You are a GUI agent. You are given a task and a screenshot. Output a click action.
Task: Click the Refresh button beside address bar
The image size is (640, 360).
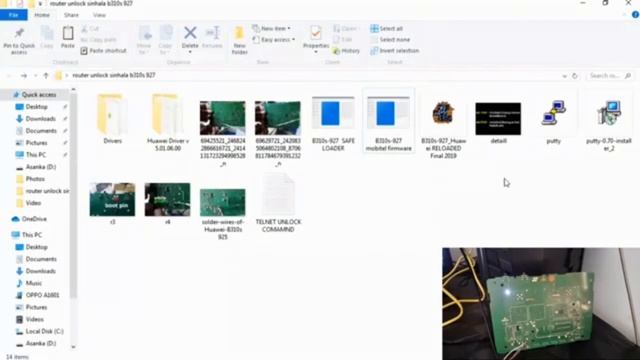575,76
